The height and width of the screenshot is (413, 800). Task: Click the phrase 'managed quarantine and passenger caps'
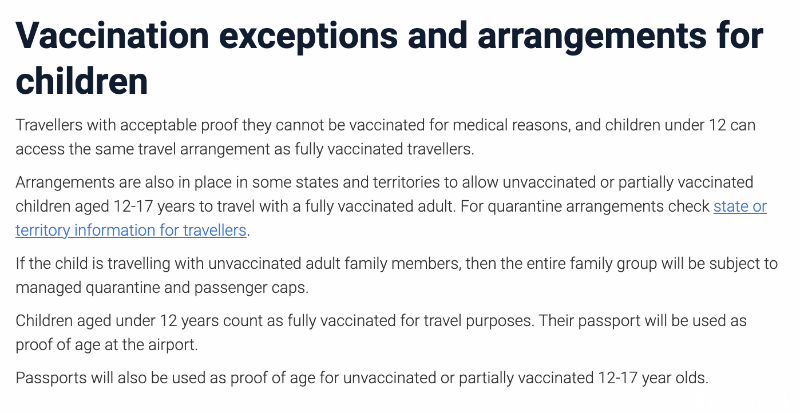[161, 287]
